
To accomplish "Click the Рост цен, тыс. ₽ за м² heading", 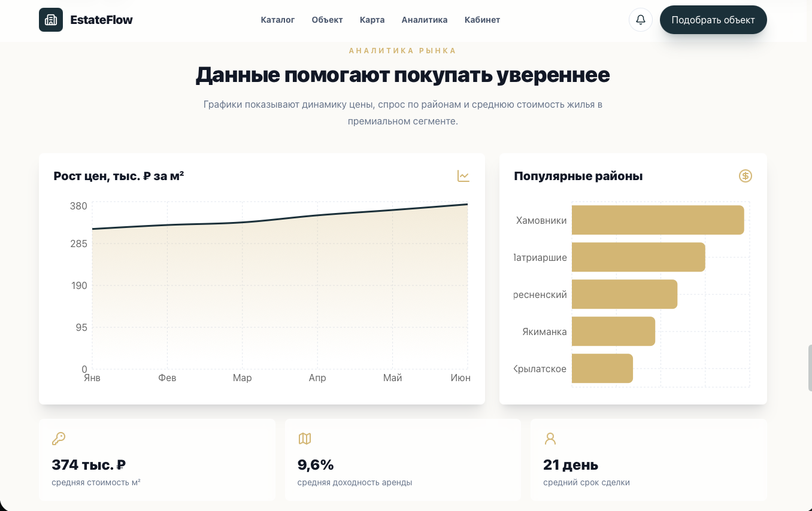I will (x=119, y=176).
